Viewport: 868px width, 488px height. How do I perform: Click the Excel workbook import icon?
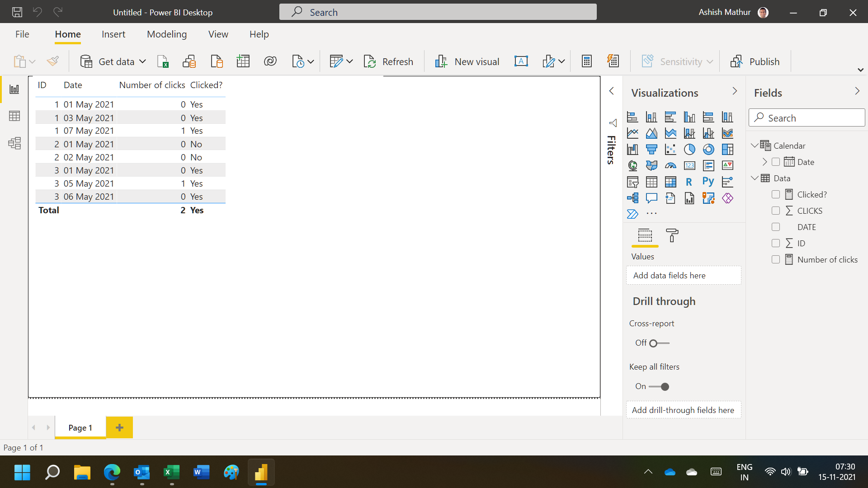coord(163,61)
